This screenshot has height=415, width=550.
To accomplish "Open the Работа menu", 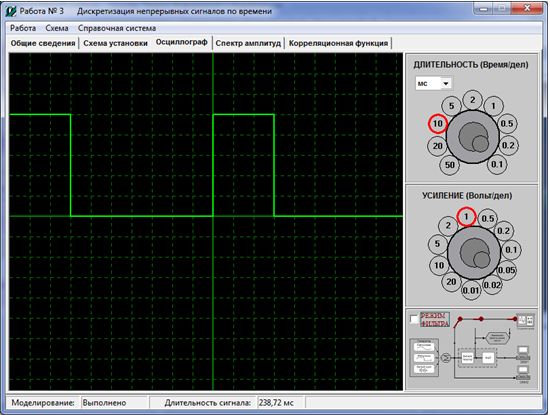I will point(23,28).
